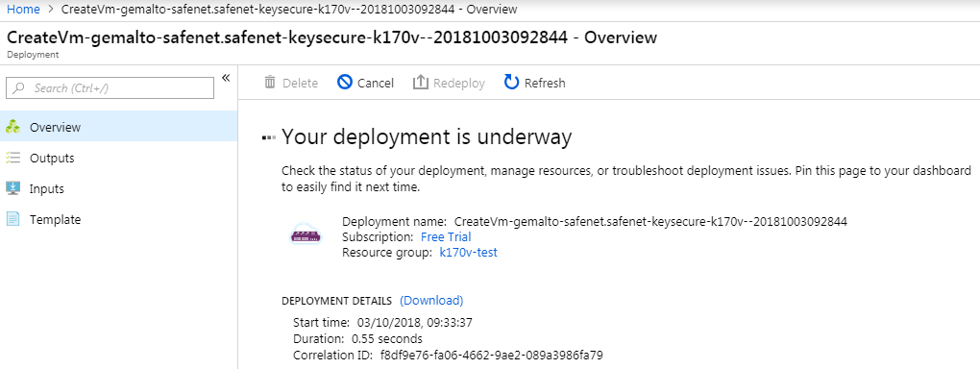Go to Home breadcrumb link

click(x=23, y=10)
